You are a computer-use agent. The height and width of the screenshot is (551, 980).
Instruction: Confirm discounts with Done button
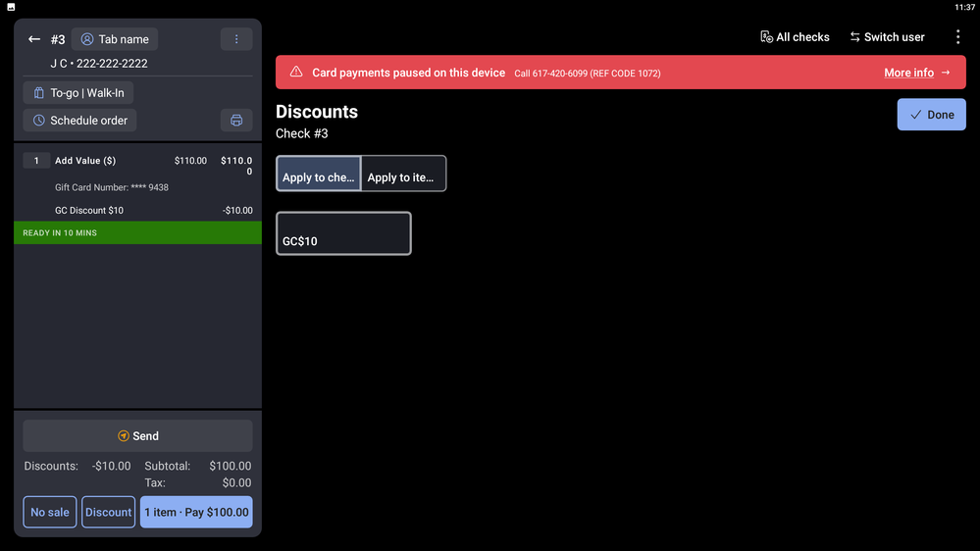[x=931, y=115]
